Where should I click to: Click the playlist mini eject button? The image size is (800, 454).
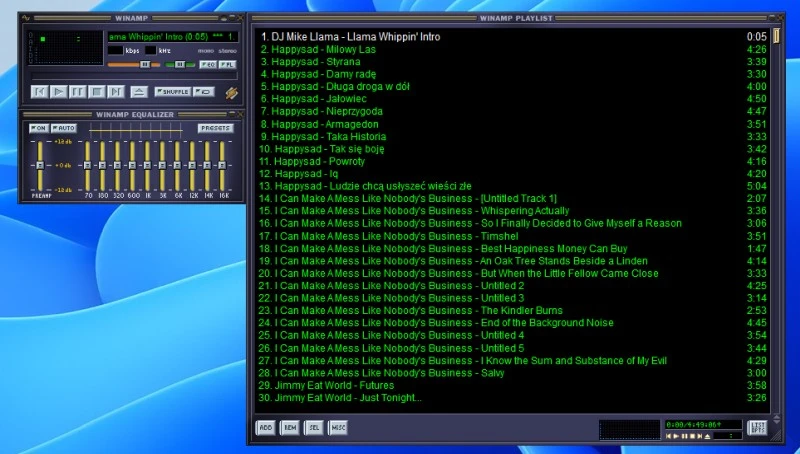pos(707,436)
